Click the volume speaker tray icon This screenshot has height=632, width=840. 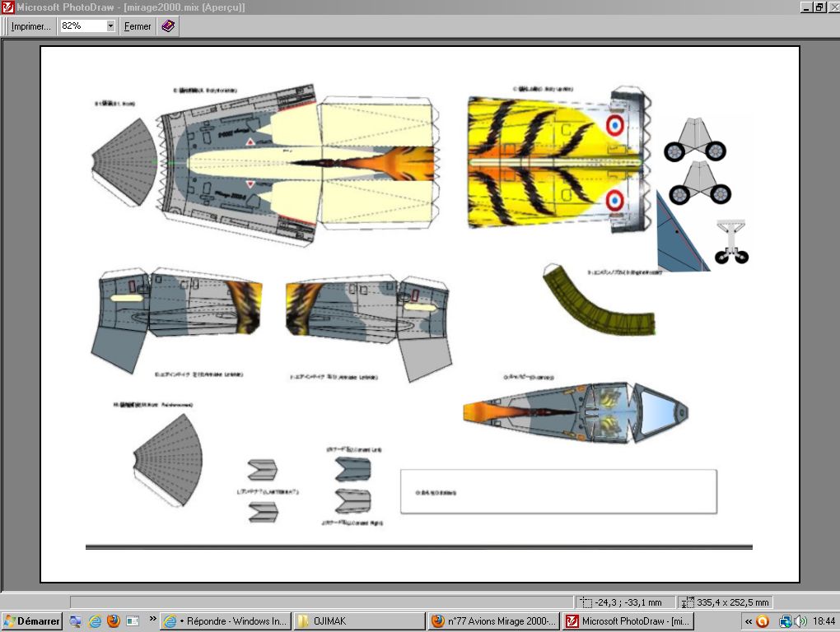point(800,621)
